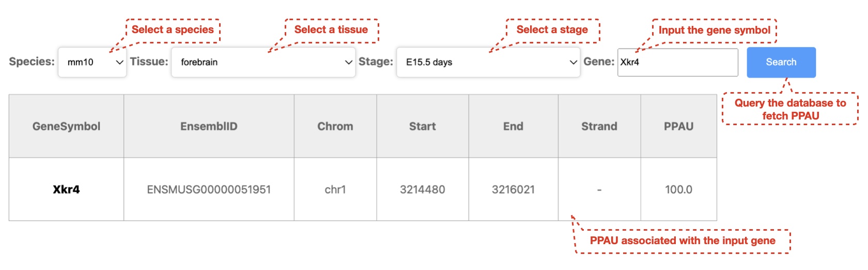Click the chevron arrow of Species dropdown
This screenshot has width=868, height=270.
(x=119, y=62)
